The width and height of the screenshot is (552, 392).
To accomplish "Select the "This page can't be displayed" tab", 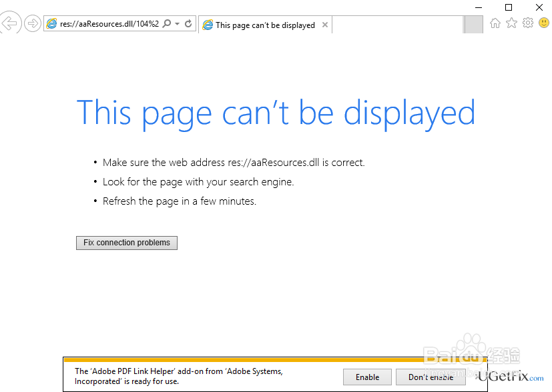I will (x=265, y=25).
